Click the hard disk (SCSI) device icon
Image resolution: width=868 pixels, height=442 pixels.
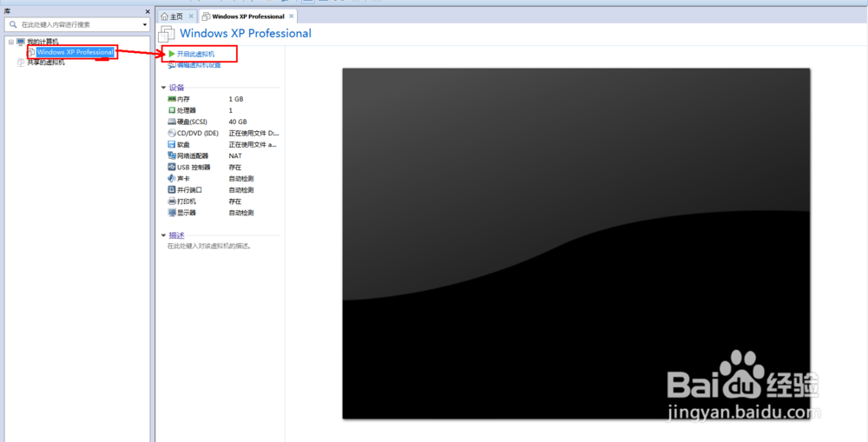(172, 122)
